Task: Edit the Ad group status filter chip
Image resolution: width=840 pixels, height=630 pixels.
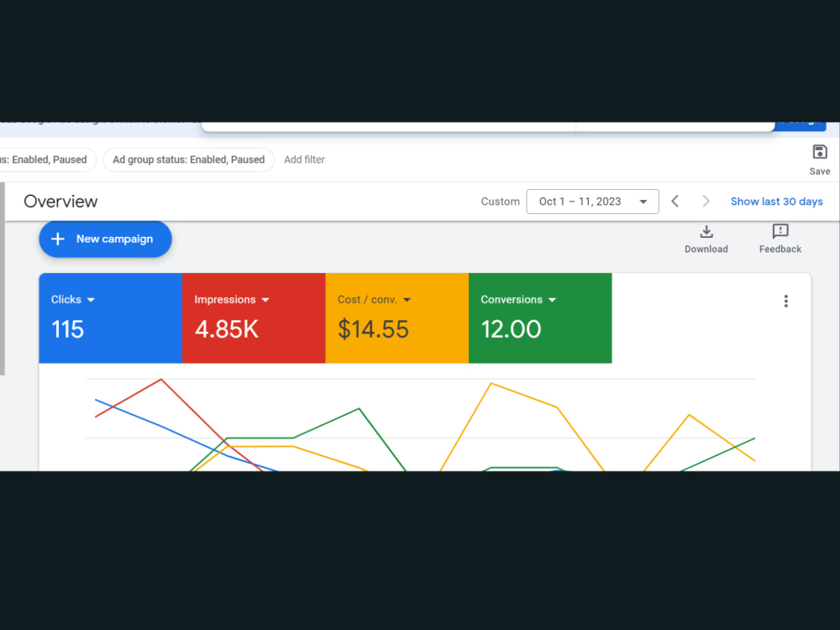Action: pos(188,160)
